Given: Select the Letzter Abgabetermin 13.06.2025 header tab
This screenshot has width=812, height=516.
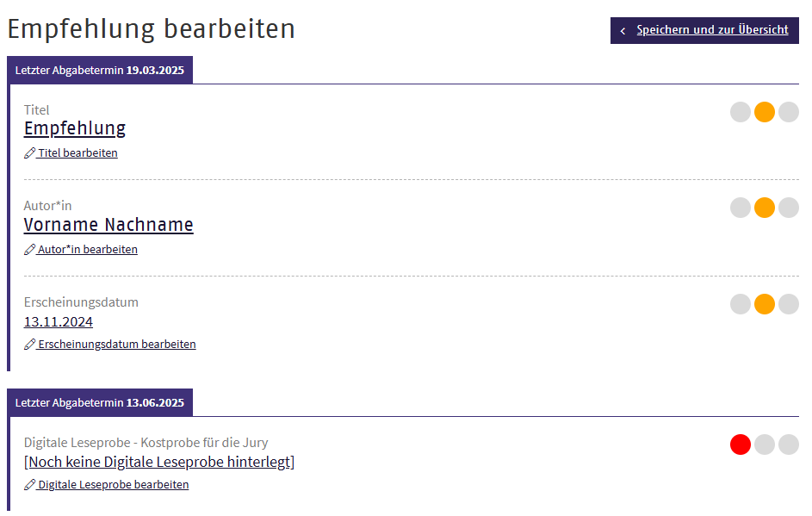Looking at the screenshot, I should point(100,402).
